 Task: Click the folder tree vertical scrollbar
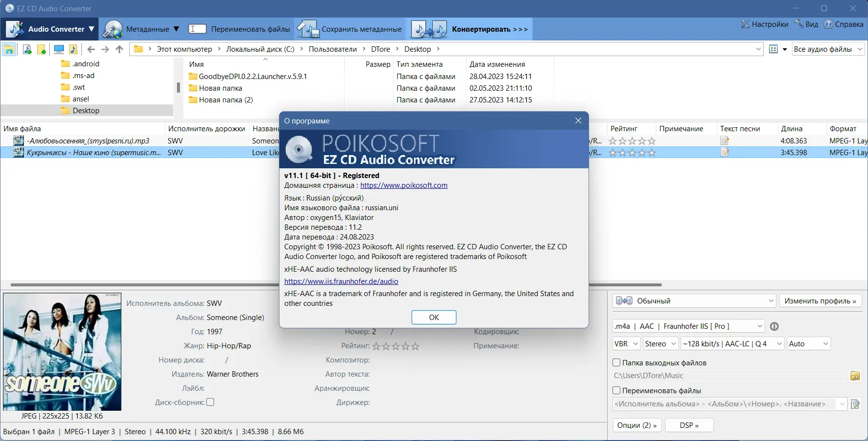coord(178,87)
